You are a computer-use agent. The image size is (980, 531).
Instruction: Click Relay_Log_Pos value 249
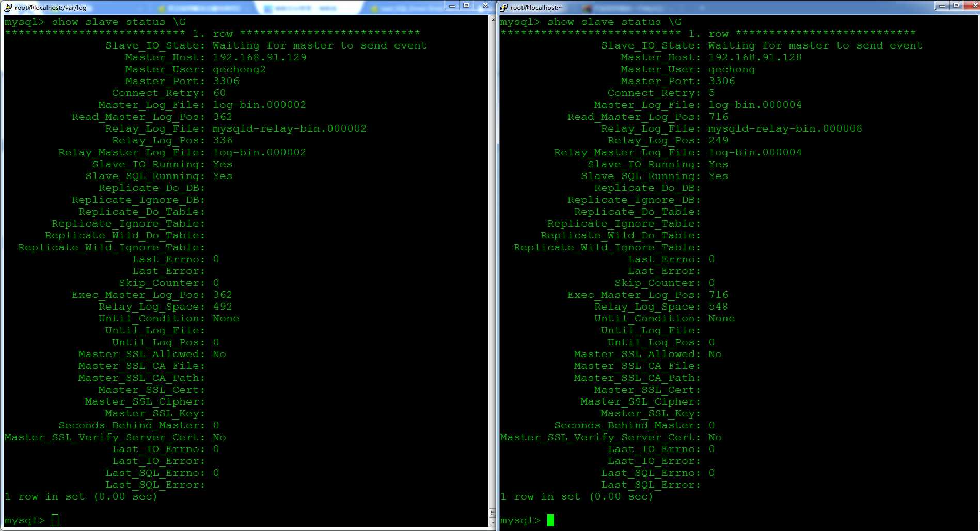[718, 140]
